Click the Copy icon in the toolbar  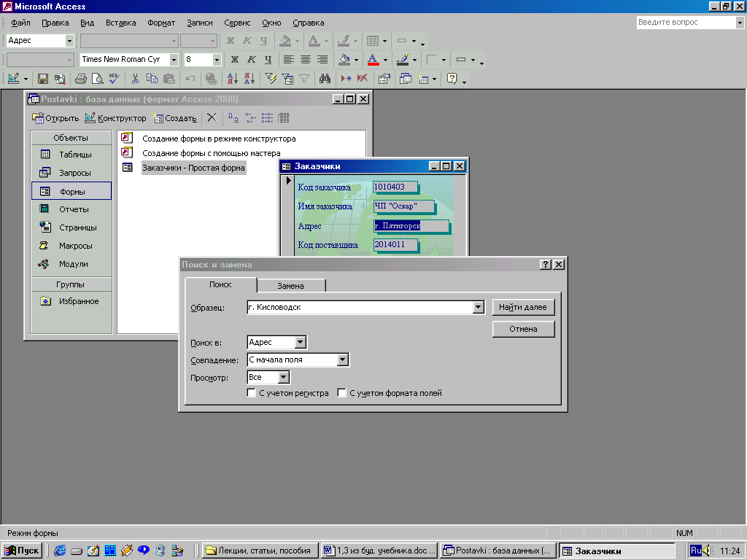tap(152, 79)
